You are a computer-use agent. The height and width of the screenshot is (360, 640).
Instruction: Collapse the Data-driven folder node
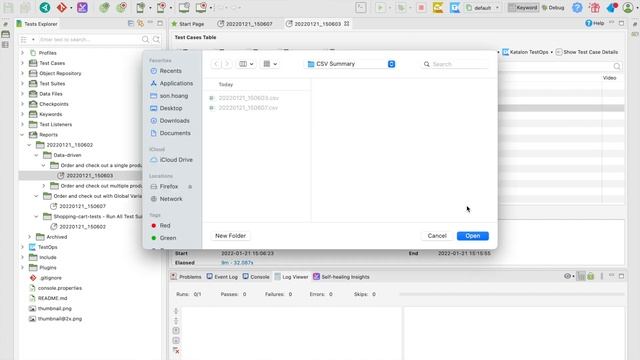click(36, 155)
